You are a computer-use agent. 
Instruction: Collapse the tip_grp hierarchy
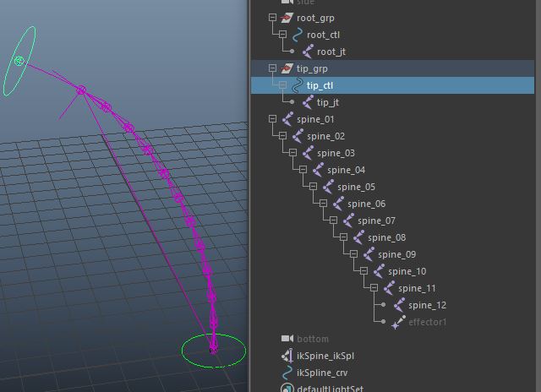(x=272, y=68)
